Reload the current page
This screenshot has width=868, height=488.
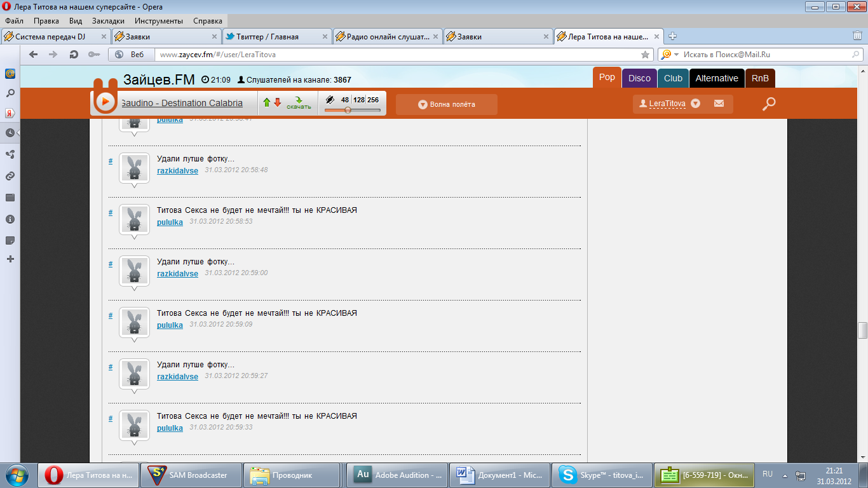click(x=74, y=55)
